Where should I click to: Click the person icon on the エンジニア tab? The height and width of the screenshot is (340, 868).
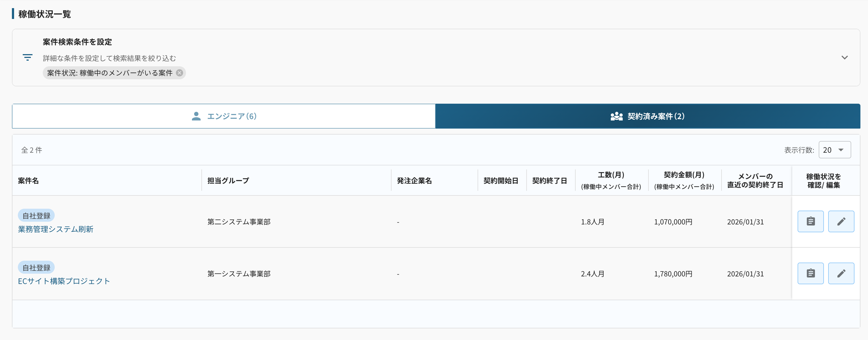[x=196, y=116]
